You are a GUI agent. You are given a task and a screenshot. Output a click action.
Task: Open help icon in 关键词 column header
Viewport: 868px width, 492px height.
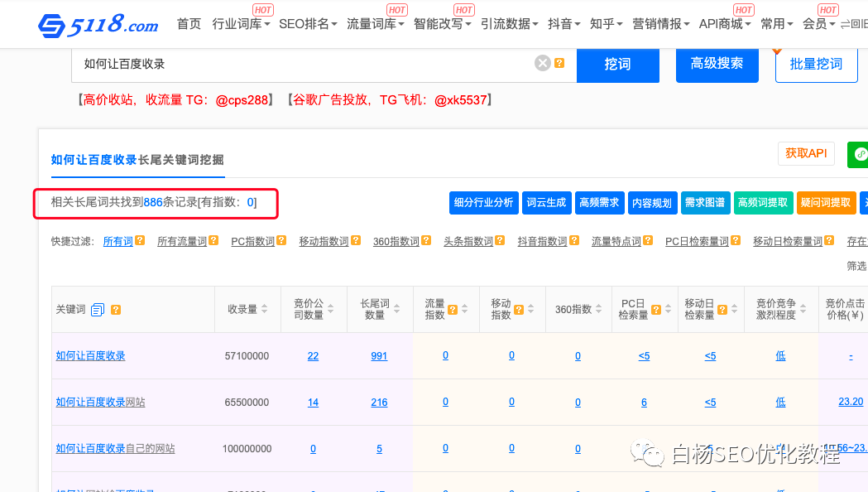point(116,310)
